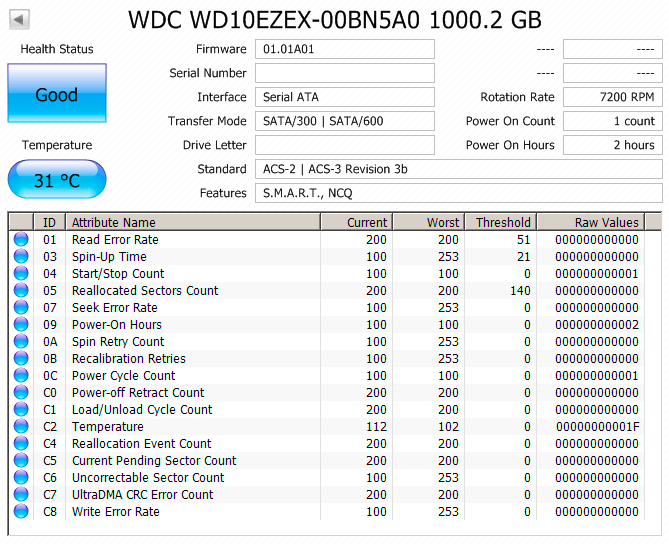Screen dimensions: 669x544
Task: Click the Raw Values column header
Action: (x=591, y=222)
